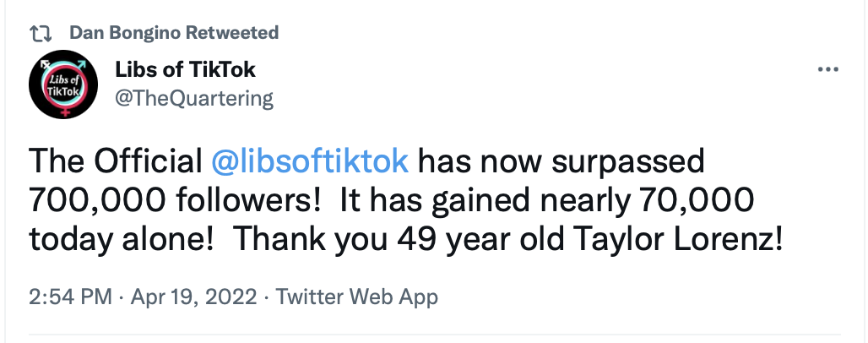The height and width of the screenshot is (343, 868).
Task: Click the 'nearly 70,000' text
Action: (x=647, y=200)
